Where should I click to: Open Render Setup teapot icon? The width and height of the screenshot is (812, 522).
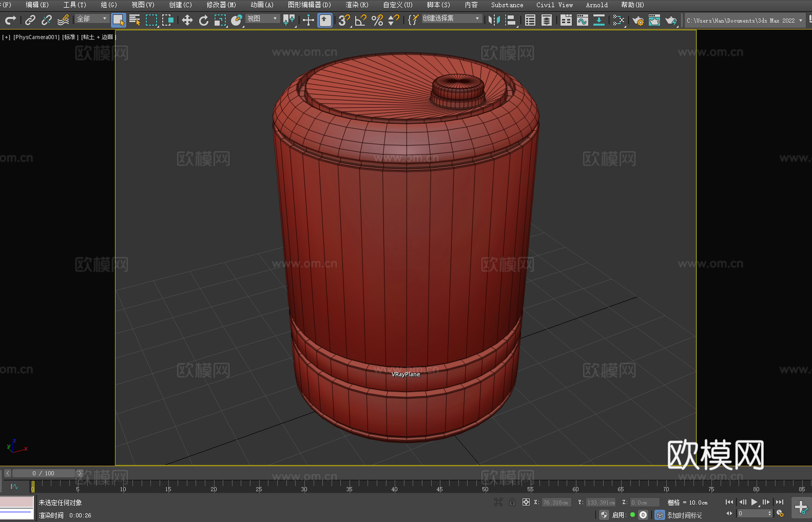coord(637,20)
